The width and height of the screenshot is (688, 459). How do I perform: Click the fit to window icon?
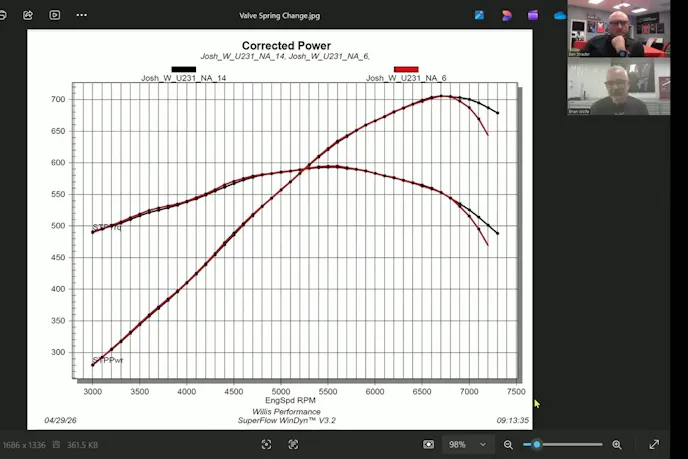pyautogui.click(x=428, y=445)
